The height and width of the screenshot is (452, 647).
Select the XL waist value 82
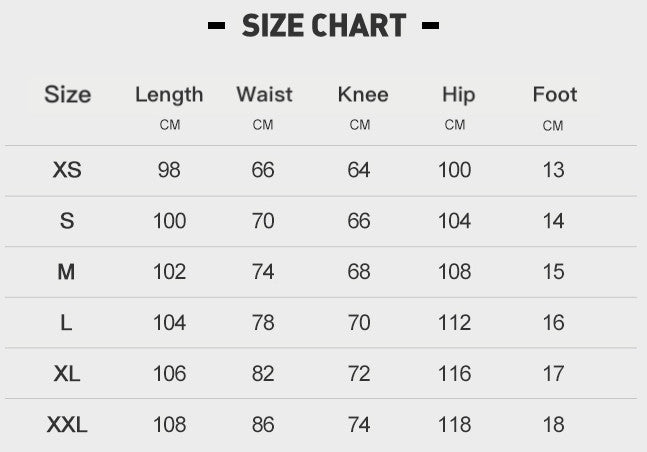click(263, 374)
